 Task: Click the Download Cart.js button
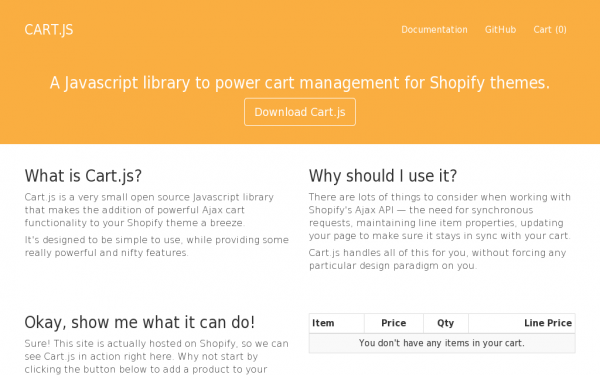coord(300,112)
